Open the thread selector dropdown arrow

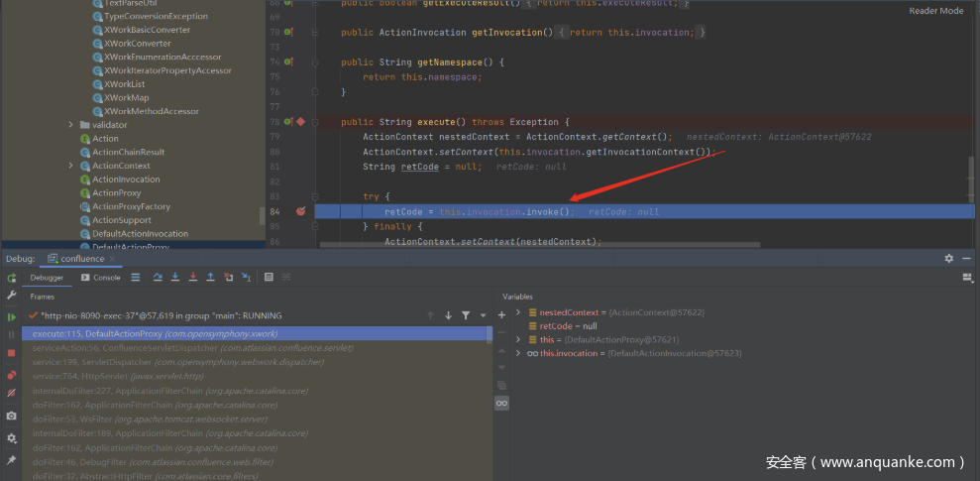click(x=483, y=315)
